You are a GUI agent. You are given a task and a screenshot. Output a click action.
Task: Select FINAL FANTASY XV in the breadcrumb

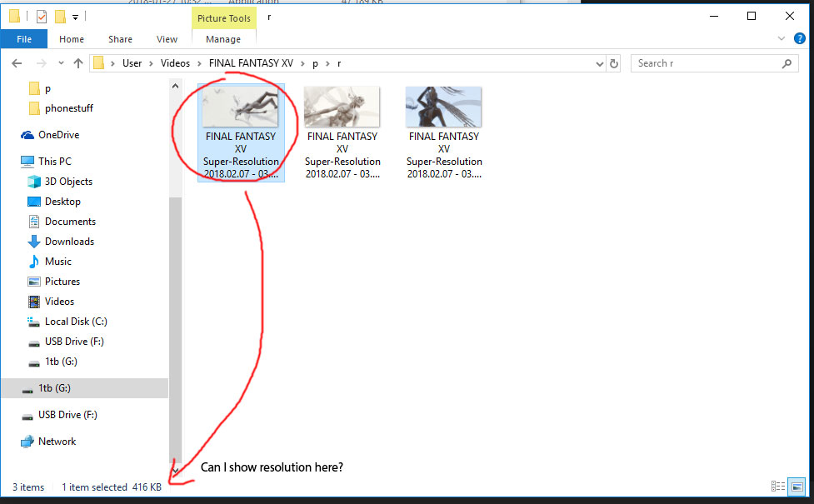[251, 63]
